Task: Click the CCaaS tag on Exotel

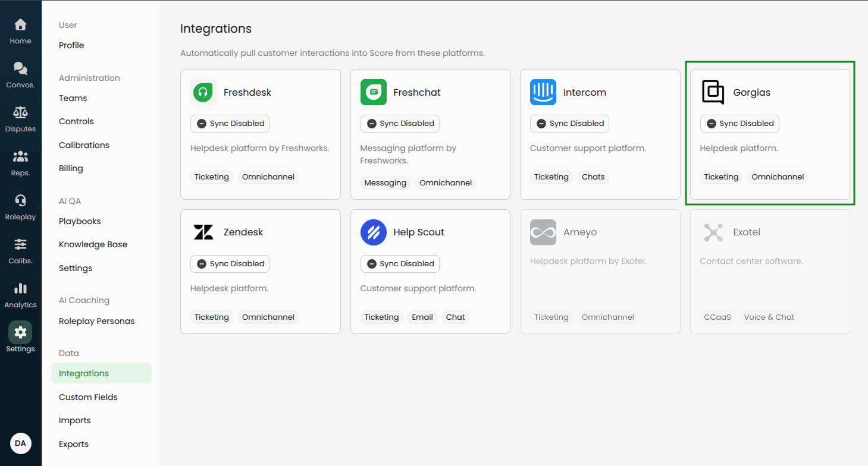Action: (717, 317)
